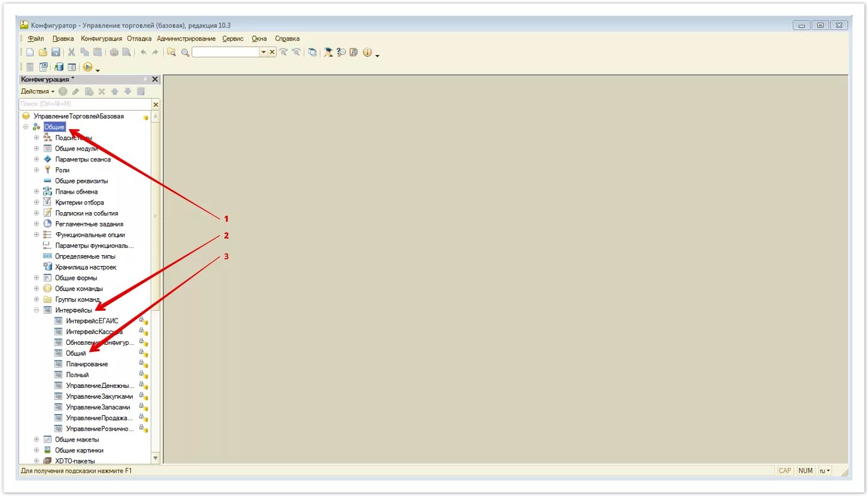Open the Конфигурация menu
The height and width of the screenshot is (496, 868).
102,39
